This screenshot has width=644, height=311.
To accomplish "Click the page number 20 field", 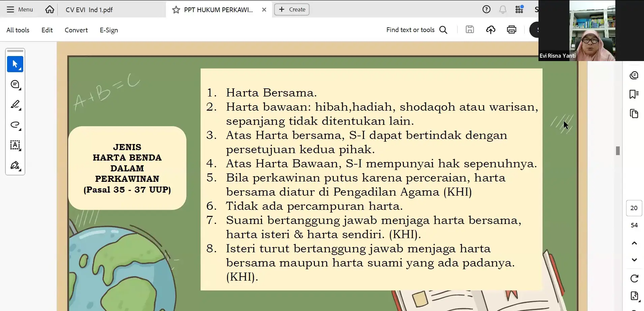I will (x=634, y=208).
